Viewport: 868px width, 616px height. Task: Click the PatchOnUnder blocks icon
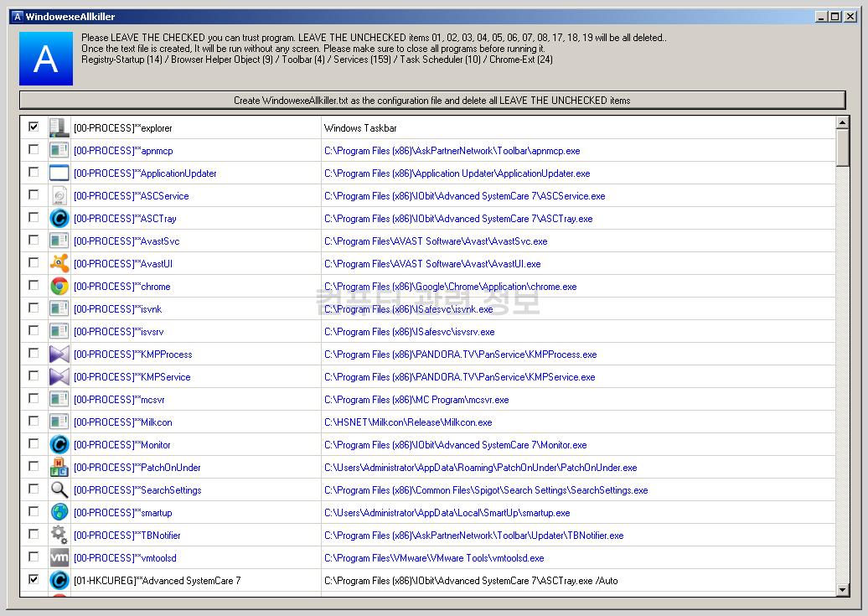[59, 467]
